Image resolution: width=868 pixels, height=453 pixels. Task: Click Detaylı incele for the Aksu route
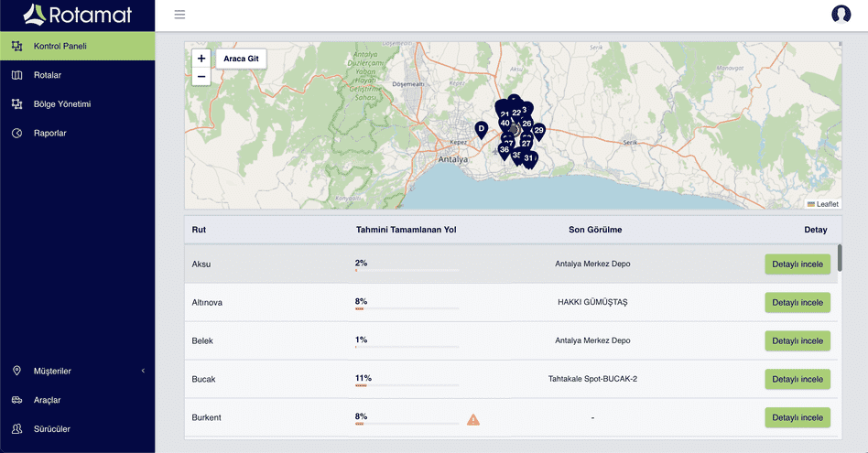[797, 264]
